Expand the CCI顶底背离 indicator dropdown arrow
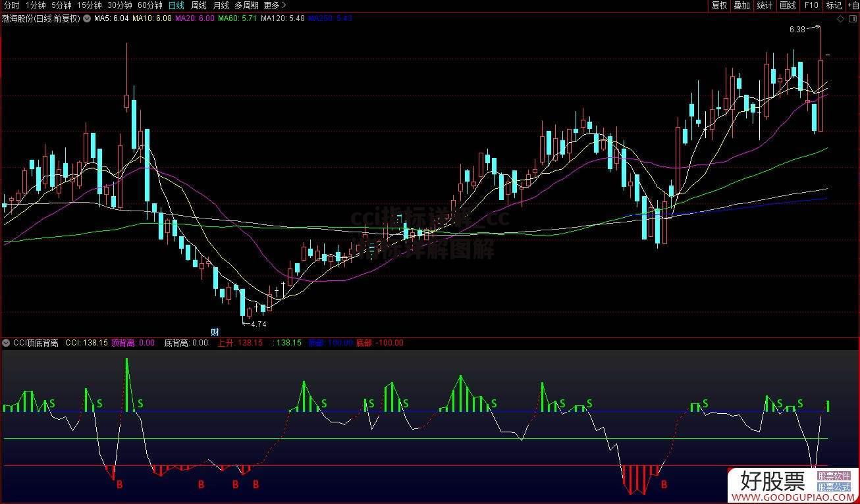Image resolution: width=860 pixels, height=504 pixels. (6, 343)
